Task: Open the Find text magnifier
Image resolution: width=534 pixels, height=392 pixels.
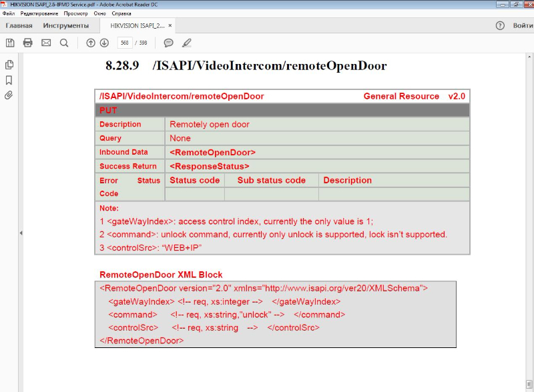Action: [64, 43]
